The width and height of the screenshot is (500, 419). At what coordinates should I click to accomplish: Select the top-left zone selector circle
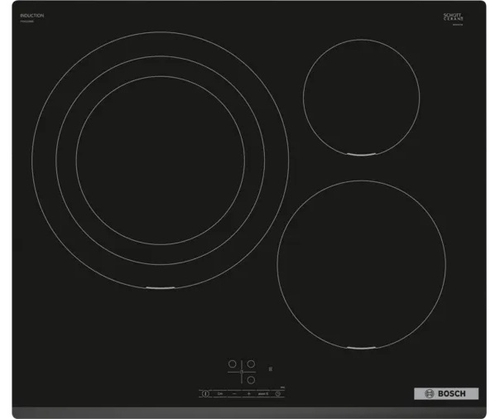coord(232,364)
